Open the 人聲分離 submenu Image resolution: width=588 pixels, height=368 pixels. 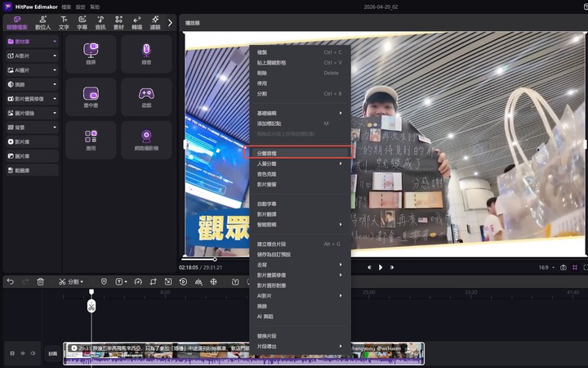[300, 164]
